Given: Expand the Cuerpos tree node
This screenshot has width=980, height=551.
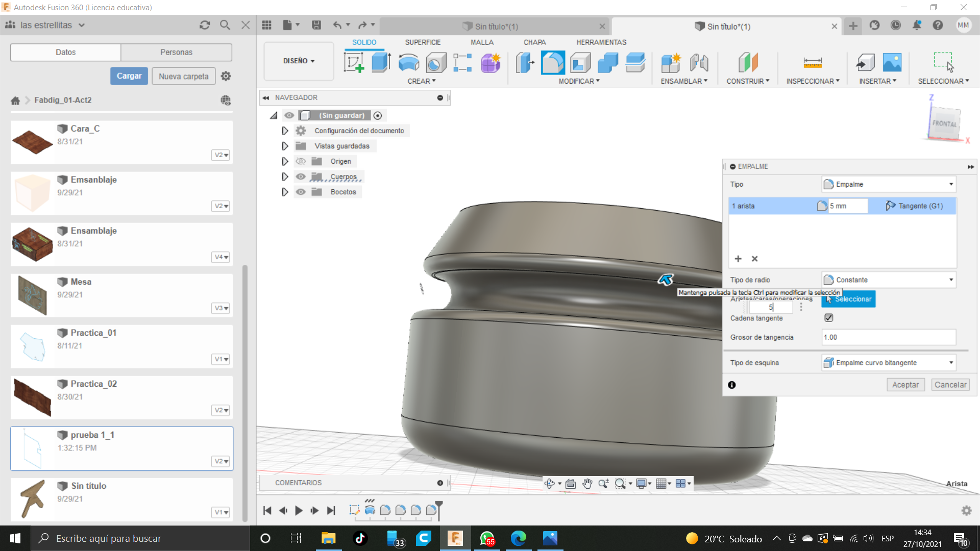Looking at the screenshot, I should 285,177.
